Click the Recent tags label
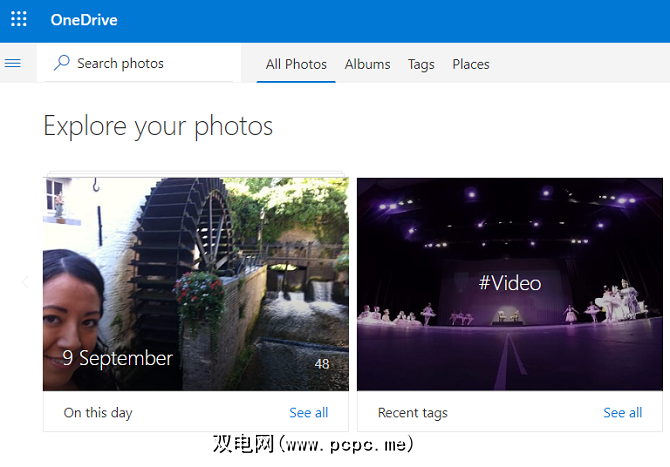This screenshot has height=467, width=670. point(412,413)
